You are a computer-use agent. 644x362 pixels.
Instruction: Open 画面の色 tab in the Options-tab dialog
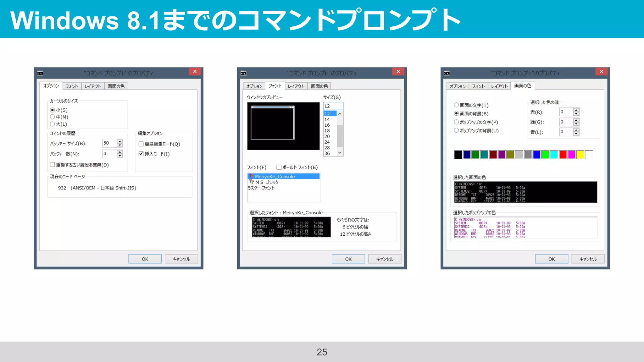pos(116,86)
